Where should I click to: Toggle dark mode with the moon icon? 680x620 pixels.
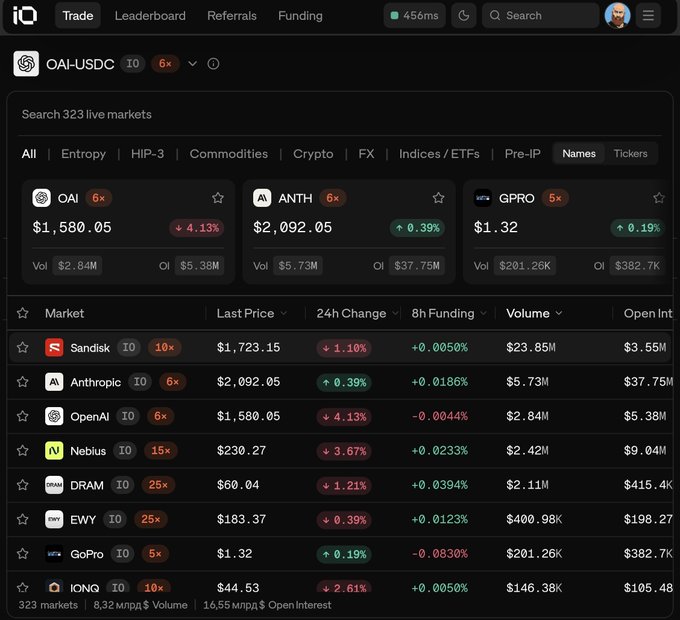pyautogui.click(x=464, y=16)
